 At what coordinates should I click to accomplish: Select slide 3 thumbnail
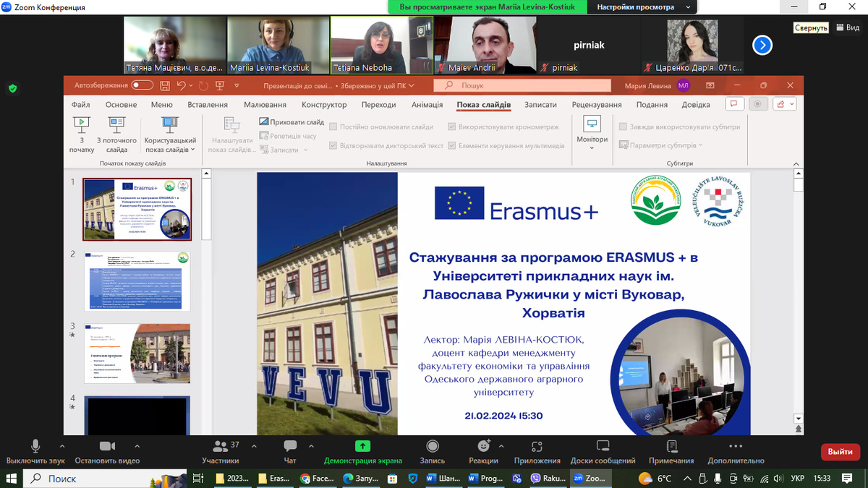(x=137, y=354)
